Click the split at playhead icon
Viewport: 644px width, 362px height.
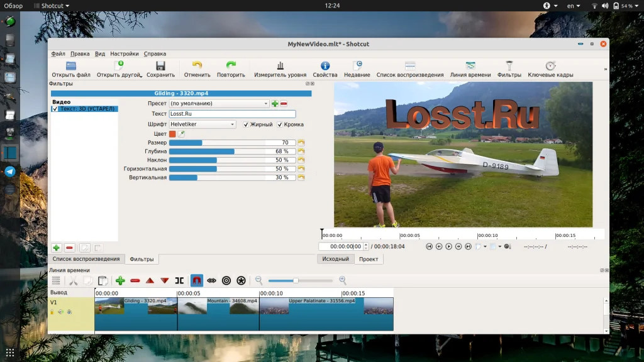(180, 280)
